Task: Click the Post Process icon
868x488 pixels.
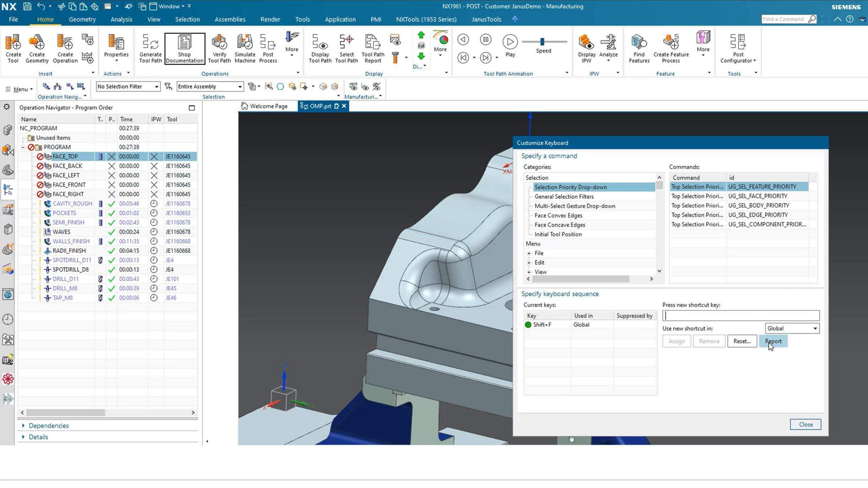Action: pos(268,48)
